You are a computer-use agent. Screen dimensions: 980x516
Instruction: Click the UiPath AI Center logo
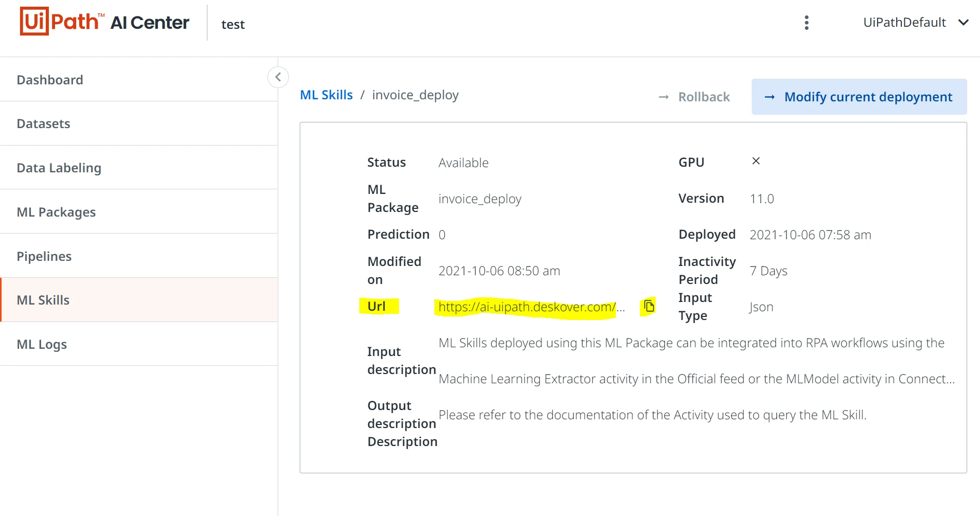pos(104,22)
